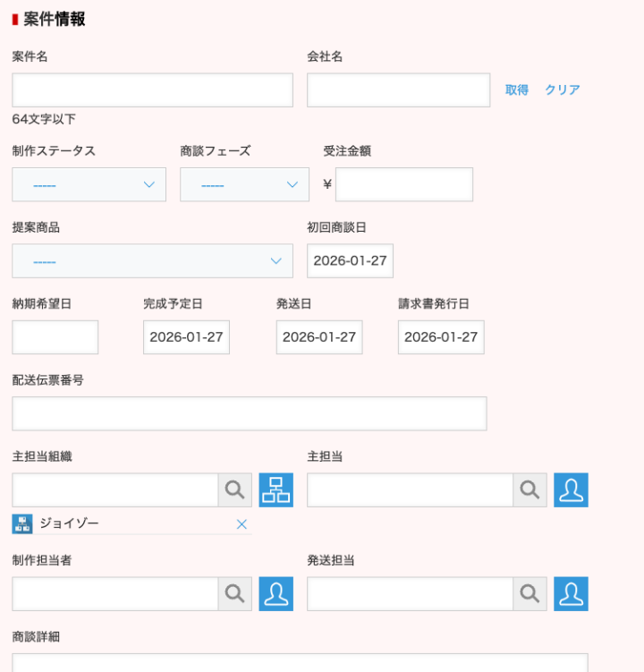Expand the 提案商品 dropdown list
The width and height of the screenshot is (644, 672).
pyautogui.click(x=152, y=260)
